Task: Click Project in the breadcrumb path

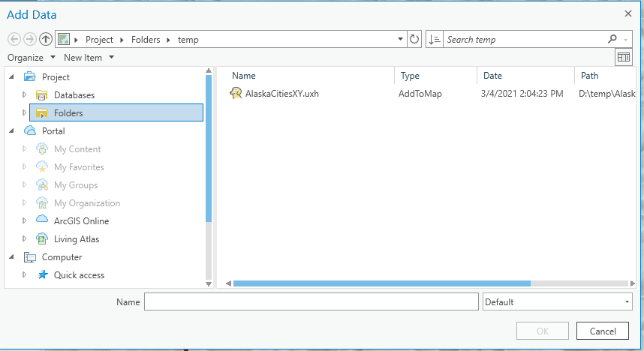Action: [x=99, y=40]
